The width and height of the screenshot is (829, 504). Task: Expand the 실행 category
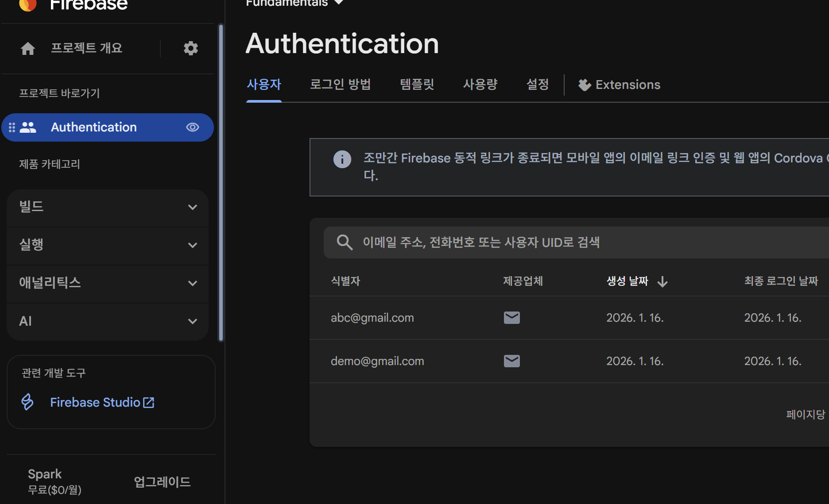pyautogui.click(x=108, y=245)
